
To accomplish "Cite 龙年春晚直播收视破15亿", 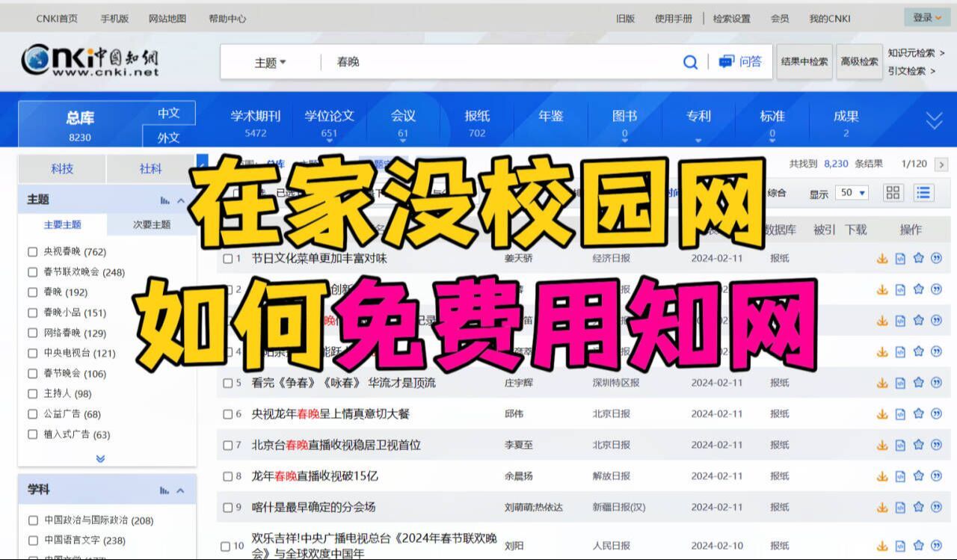I will pyautogui.click(x=936, y=476).
